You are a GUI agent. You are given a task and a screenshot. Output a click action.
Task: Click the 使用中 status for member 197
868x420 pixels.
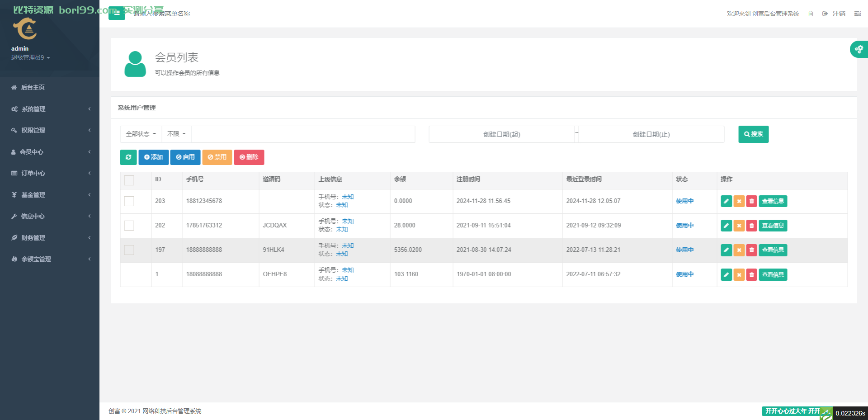[685, 250]
